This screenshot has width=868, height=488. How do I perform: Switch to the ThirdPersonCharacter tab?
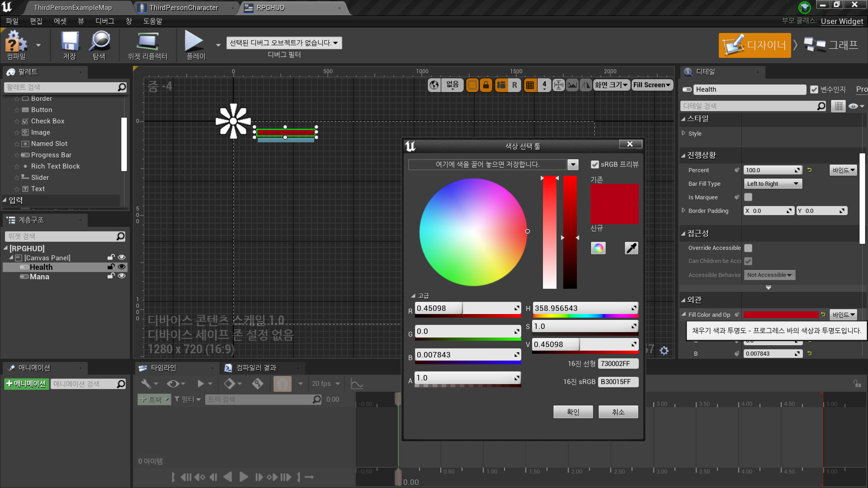(x=184, y=8)
